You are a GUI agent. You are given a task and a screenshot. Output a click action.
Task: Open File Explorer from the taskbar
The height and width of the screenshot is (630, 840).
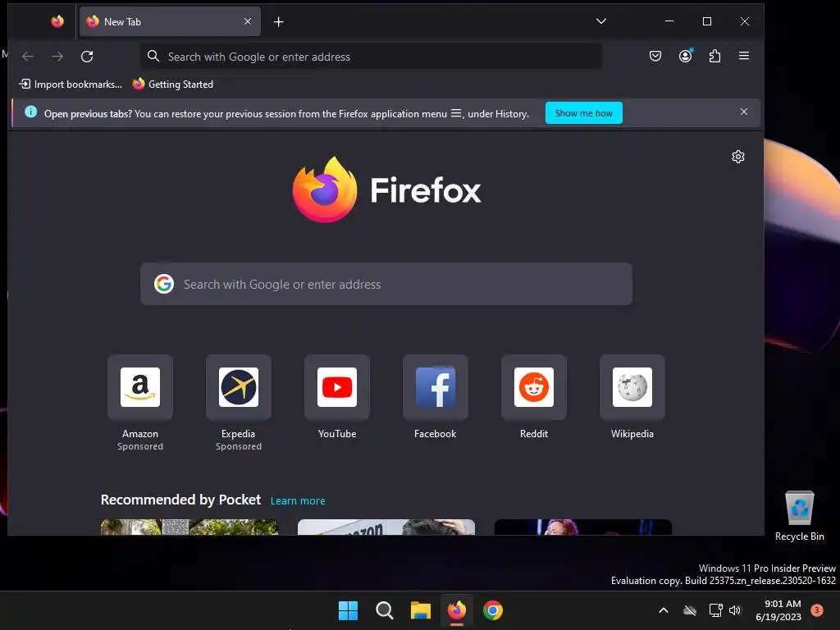(421, 610)
